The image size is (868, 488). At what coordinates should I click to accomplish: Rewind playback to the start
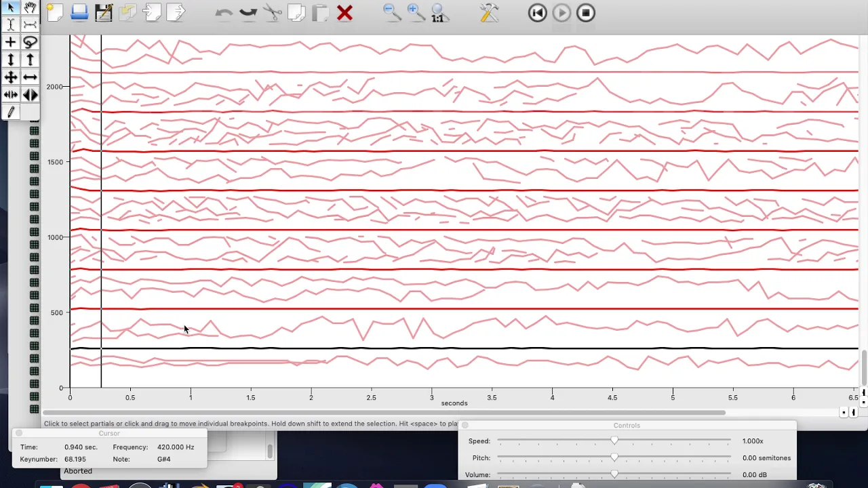[537, 12]
